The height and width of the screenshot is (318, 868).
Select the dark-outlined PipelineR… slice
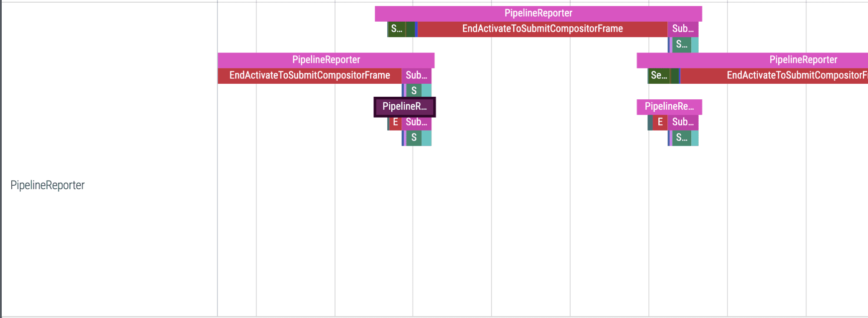click(x=404, y=107)
